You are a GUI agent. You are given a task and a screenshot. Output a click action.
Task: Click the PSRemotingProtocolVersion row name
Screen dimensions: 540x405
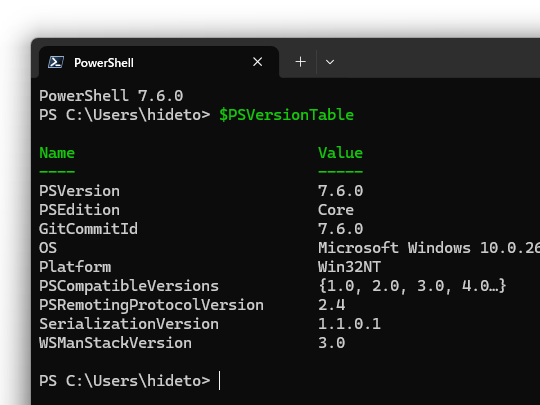152,305
